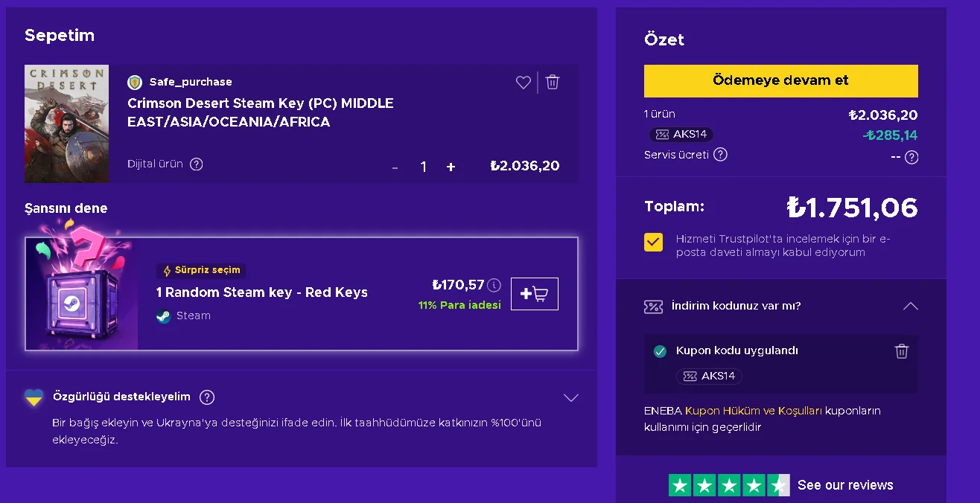Open info icon next to ₺170,57 price

pyautogui.click(x=494, y=285)
